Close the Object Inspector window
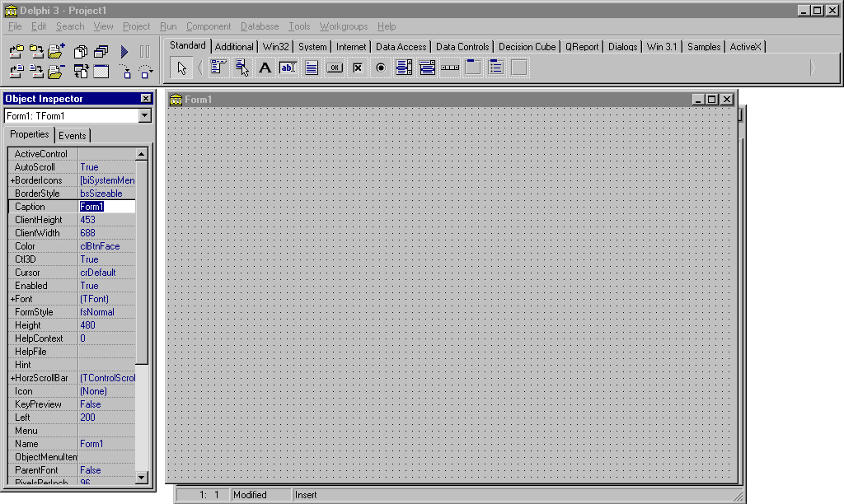This screenshot has height=504, width=844. 146,99
